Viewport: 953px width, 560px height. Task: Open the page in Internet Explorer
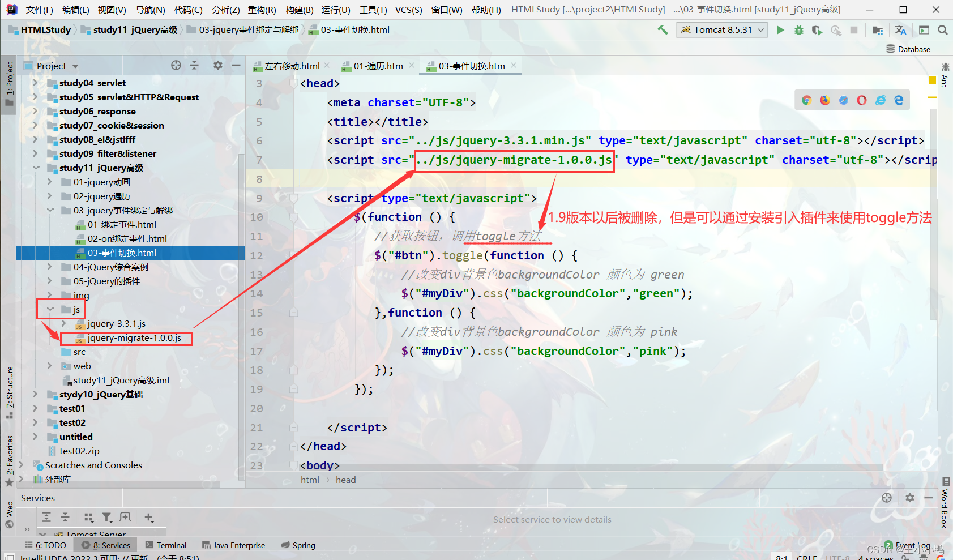881,100
